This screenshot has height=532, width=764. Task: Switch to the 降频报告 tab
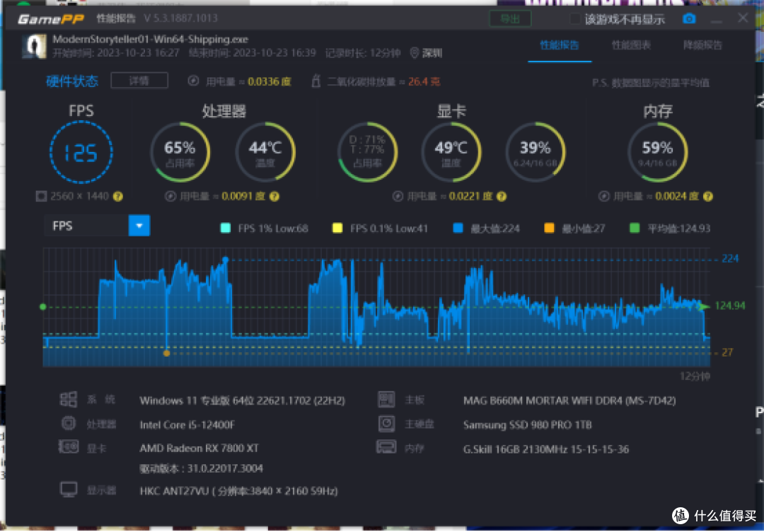tap(702, 45)
